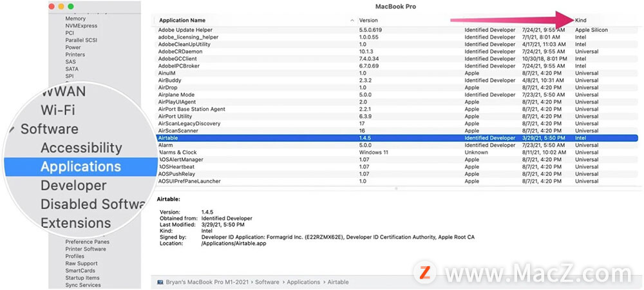This screenshot has width=644, height=290.
Task: Go to Bryan's MacBook Pro M1-2021 path item
Action: click(207, 282)
